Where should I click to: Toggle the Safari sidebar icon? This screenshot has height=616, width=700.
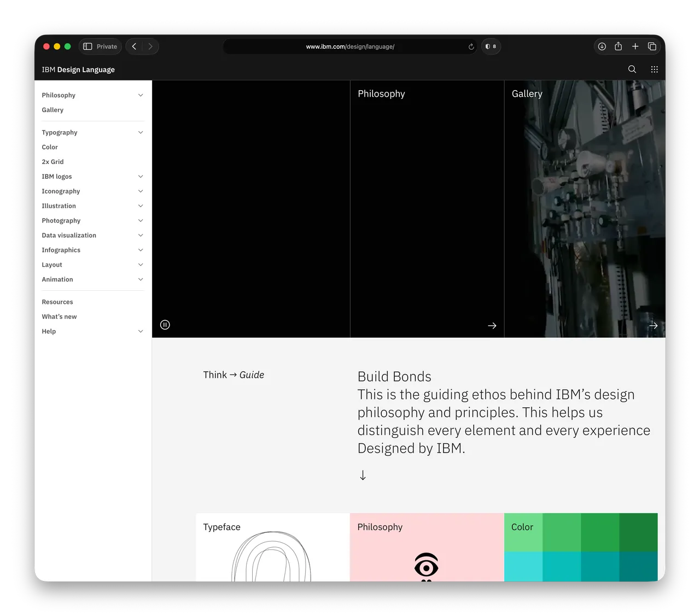(87, 46)
